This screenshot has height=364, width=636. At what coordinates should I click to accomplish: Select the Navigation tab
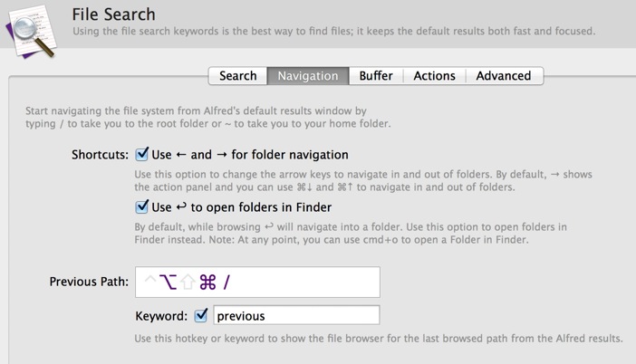point(308,76)
